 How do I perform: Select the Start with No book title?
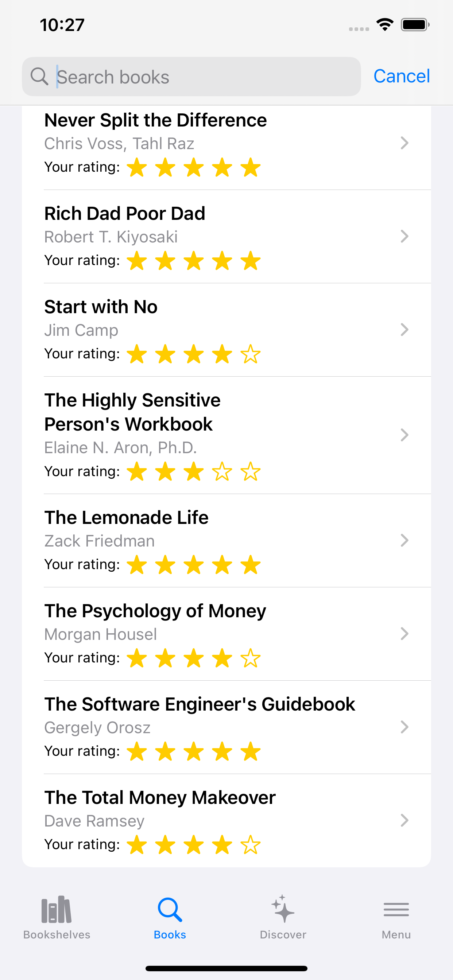pos(101,307)
